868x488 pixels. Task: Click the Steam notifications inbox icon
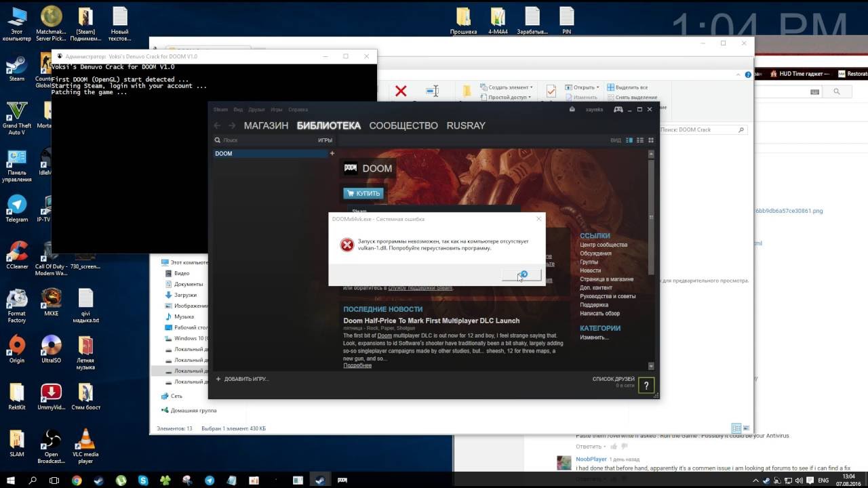click(x=572, y=109)
